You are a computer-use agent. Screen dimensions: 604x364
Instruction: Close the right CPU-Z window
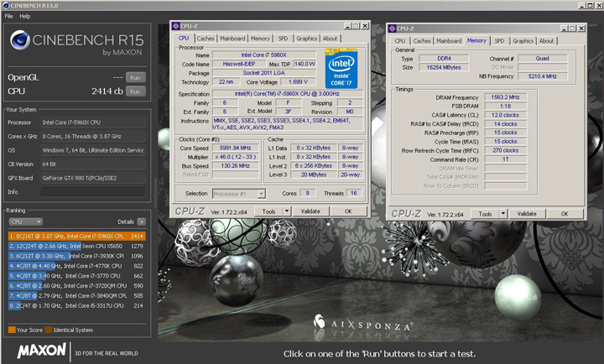(x=581, y=29)
